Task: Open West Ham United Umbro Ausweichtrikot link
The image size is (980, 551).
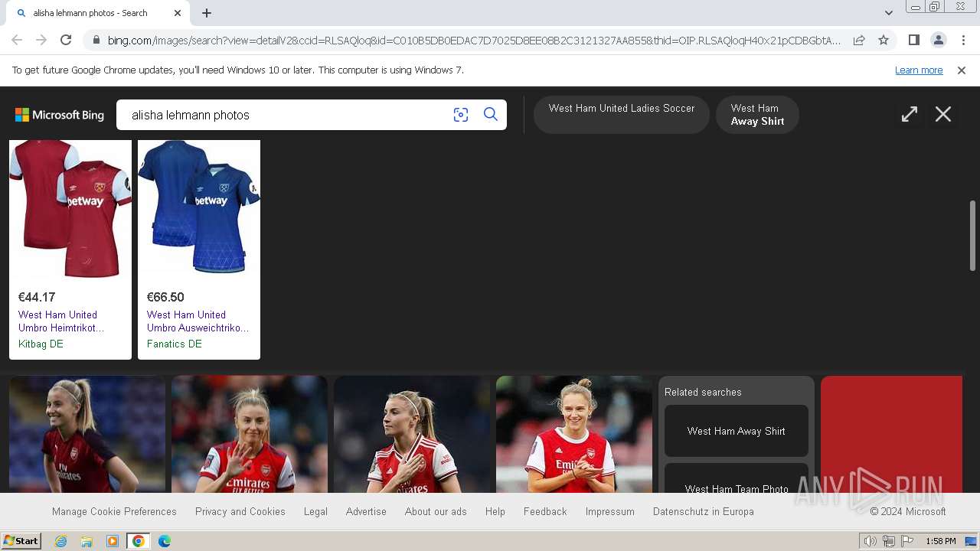Action: [x=198, y=321]
